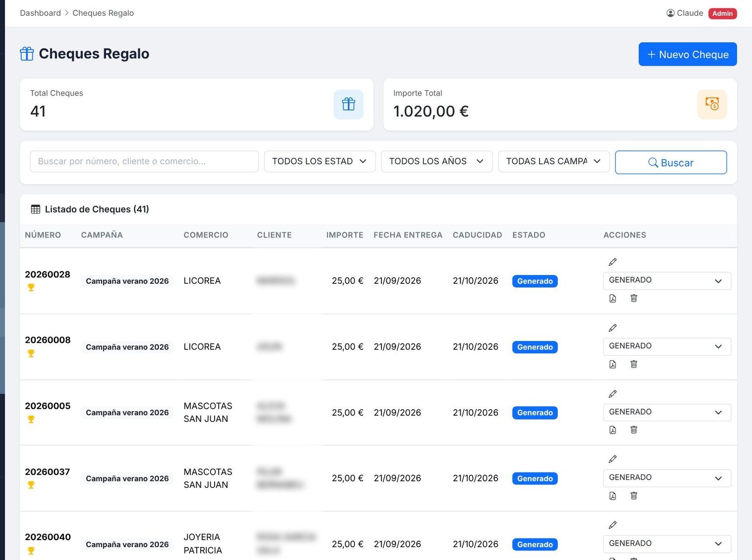Focus the search by número, cliente o comercio field
Screen dimensions: 752x560
coord(144,162)
